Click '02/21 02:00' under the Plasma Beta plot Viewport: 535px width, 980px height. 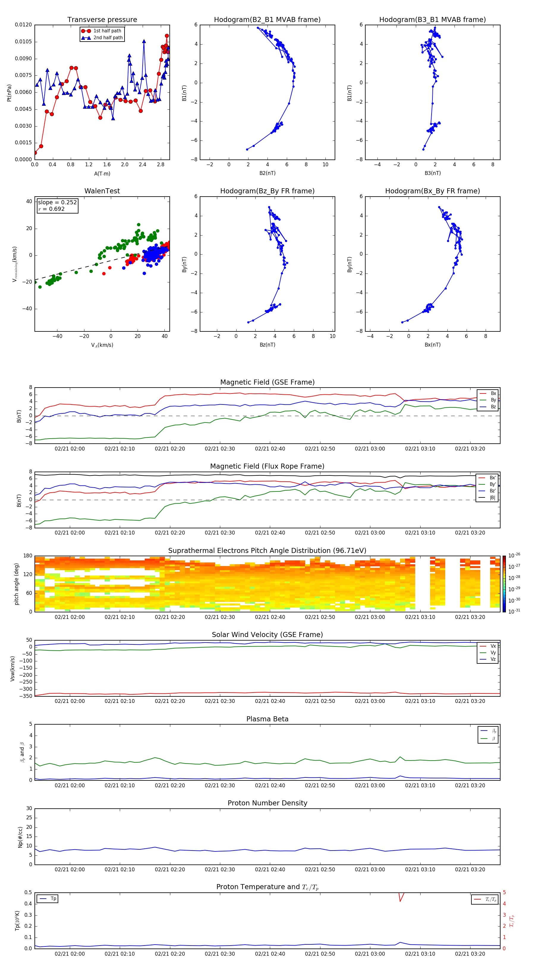[x=70, y=785]
